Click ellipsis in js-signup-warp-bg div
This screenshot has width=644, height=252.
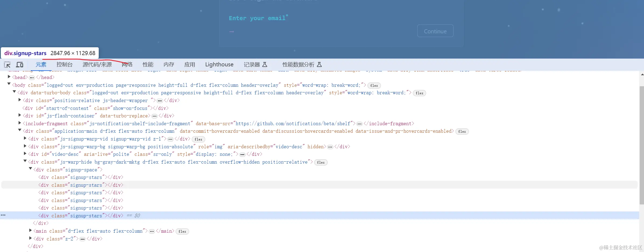click(x=330, y=147)
